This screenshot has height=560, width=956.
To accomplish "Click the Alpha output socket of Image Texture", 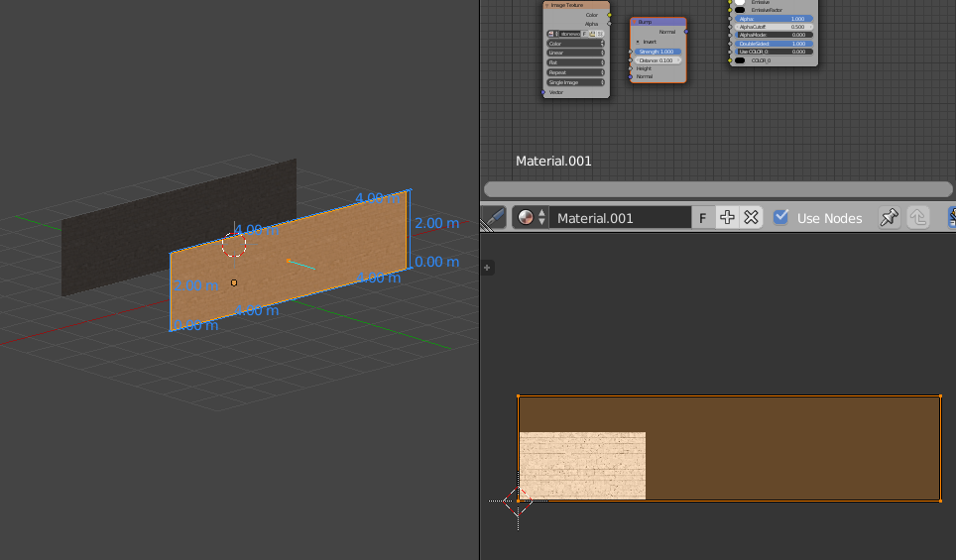I will [609, 24].
